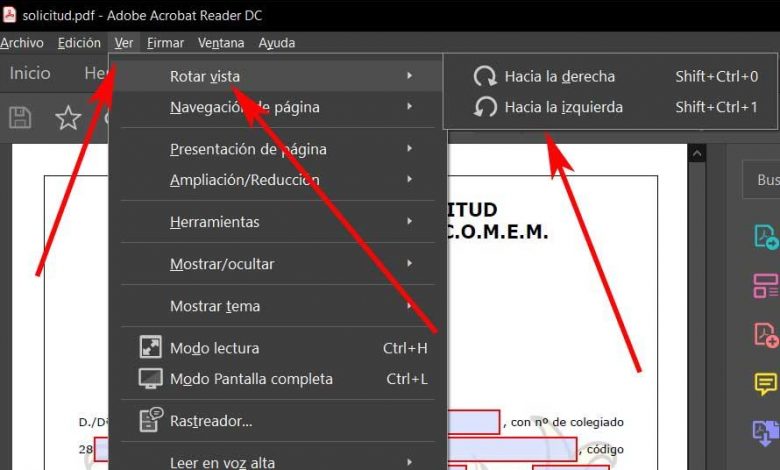This screenshot has height=470, width=780.
Task: Click the save (floppy disk) icon
Action: pyautogui.click(x=20, y=118)
